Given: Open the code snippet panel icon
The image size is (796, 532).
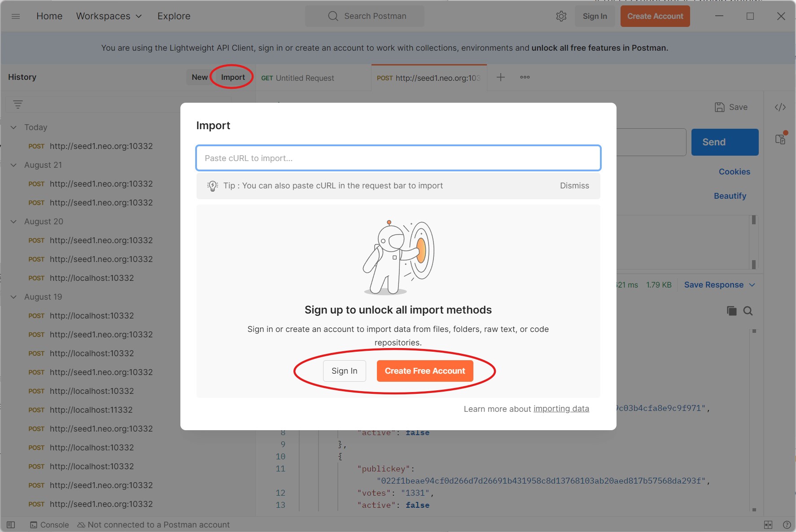Looking at the screenshot, I should pyautogui.click(x=780, y=107).
